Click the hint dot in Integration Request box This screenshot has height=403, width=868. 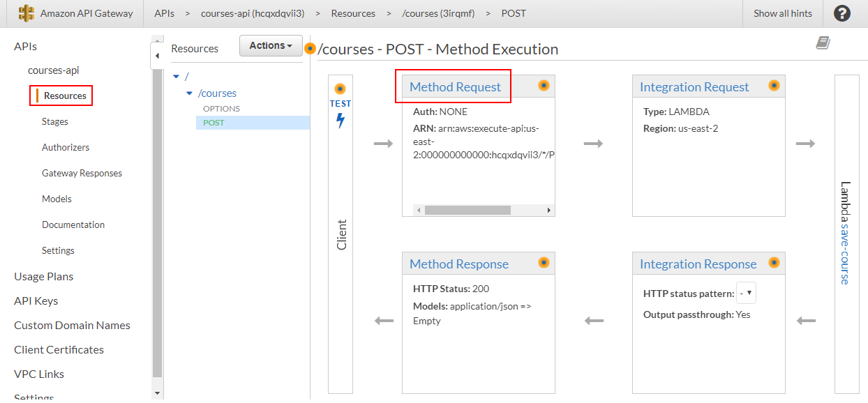coord(774,86)
